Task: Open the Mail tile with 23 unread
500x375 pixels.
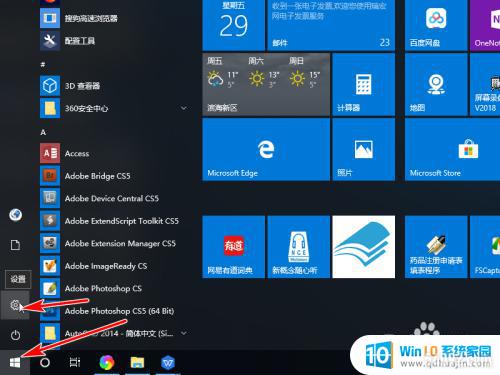Action: click(331, 25)
